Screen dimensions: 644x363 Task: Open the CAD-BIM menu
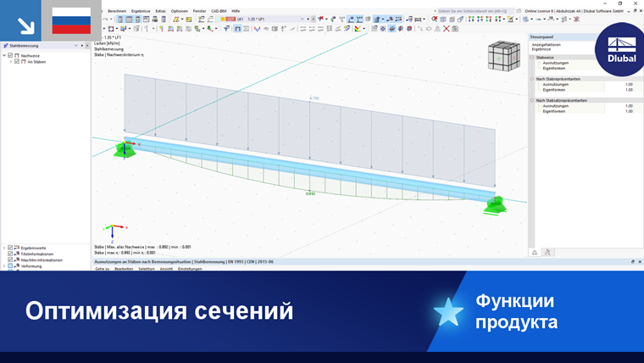219,11
